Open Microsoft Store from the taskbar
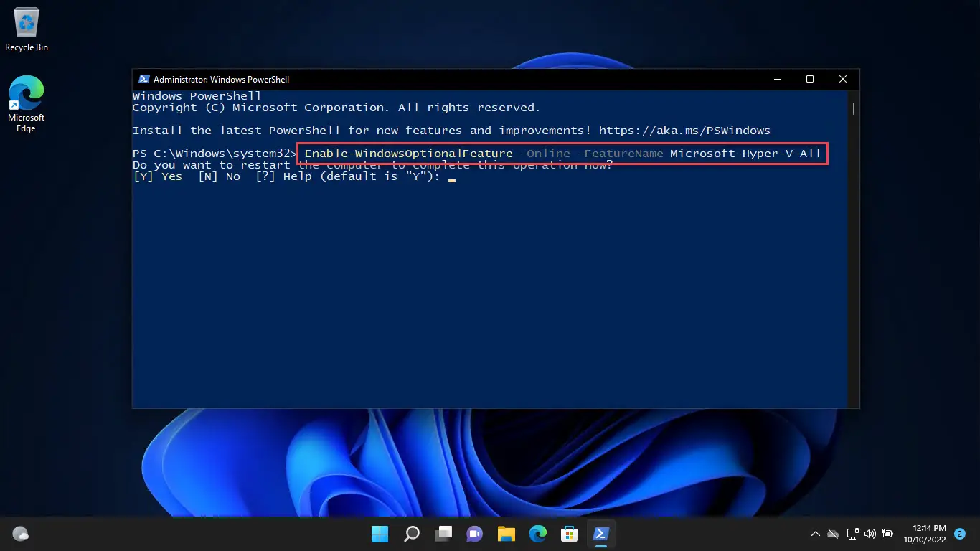The width and height of the screenshot is (980, 551). click(x=570, y=534)
